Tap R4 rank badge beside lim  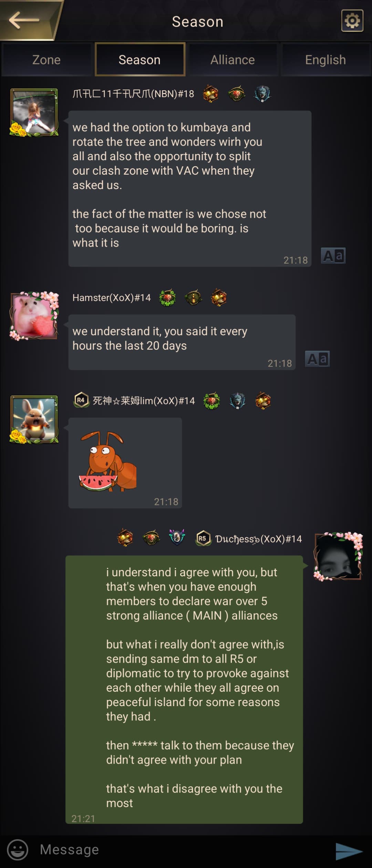[81, 400]
